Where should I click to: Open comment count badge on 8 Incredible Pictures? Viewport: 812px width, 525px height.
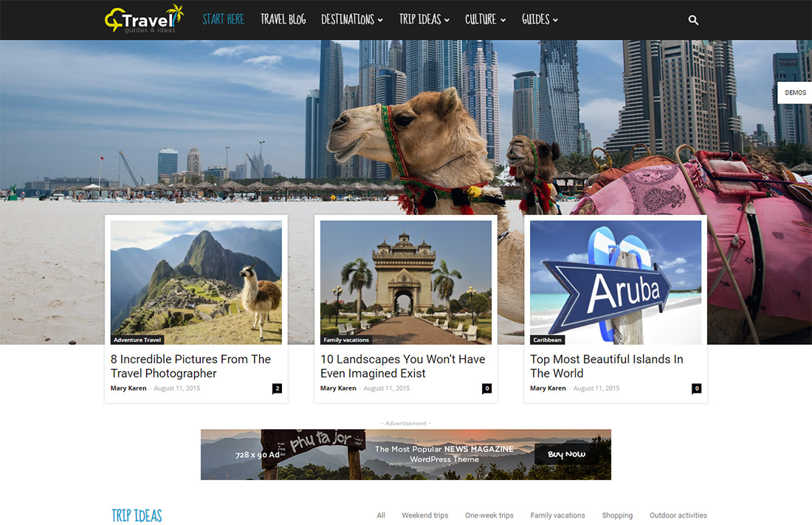277,388
